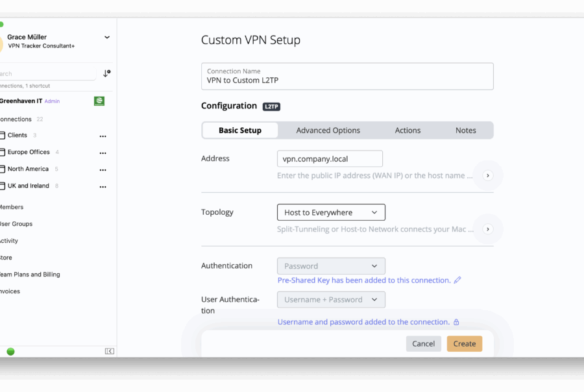Screen dimensions: 584x392
Task: Open the ellipsis menu for Clients group
Action: (103, 136)
